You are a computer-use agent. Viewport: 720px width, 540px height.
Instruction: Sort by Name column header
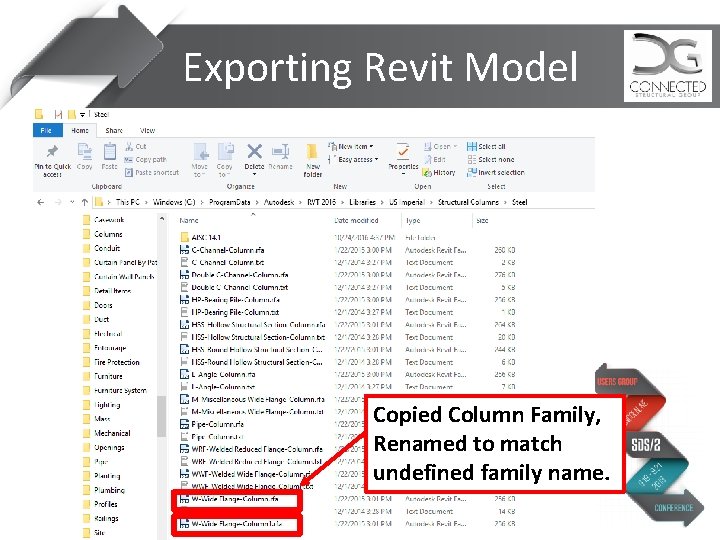pyautogui.click(x=189, y=220)
